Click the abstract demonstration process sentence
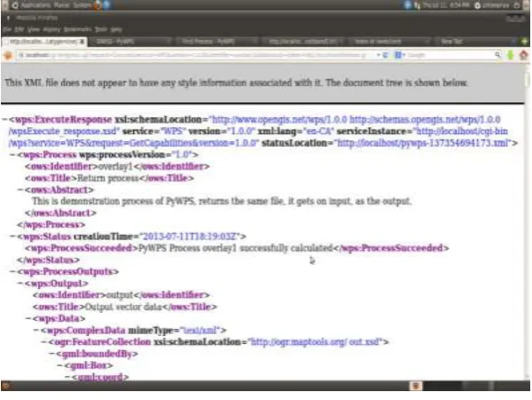Viewport: 532px width, 400px height. (x=221, y=202)
